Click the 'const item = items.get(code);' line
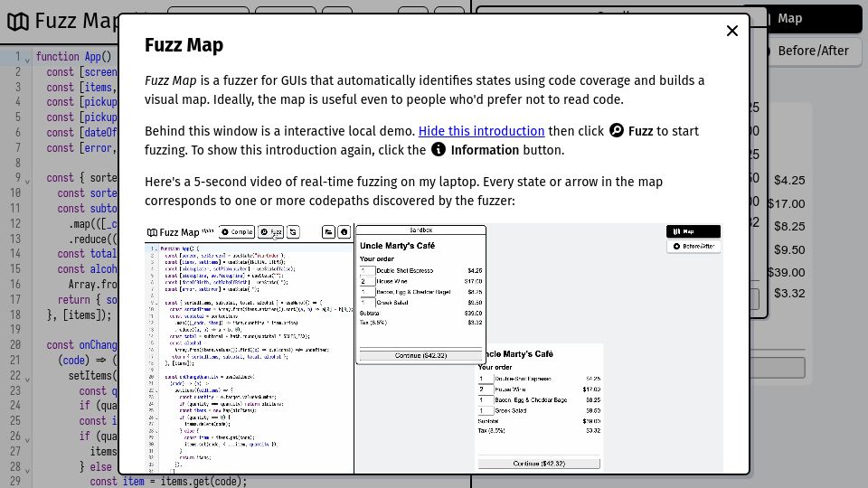Image resolution: width=868 pixels, height=488 pixels. tap(168, 482)
